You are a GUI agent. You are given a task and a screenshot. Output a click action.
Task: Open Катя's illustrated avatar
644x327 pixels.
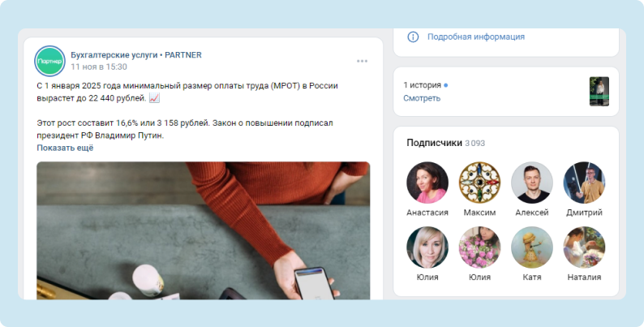(x=532, y=247)
